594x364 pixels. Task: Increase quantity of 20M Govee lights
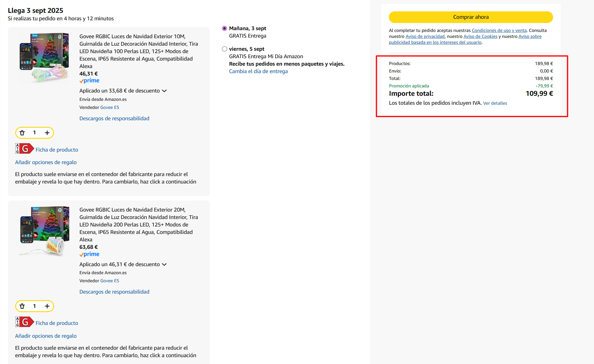pos(47,306)
